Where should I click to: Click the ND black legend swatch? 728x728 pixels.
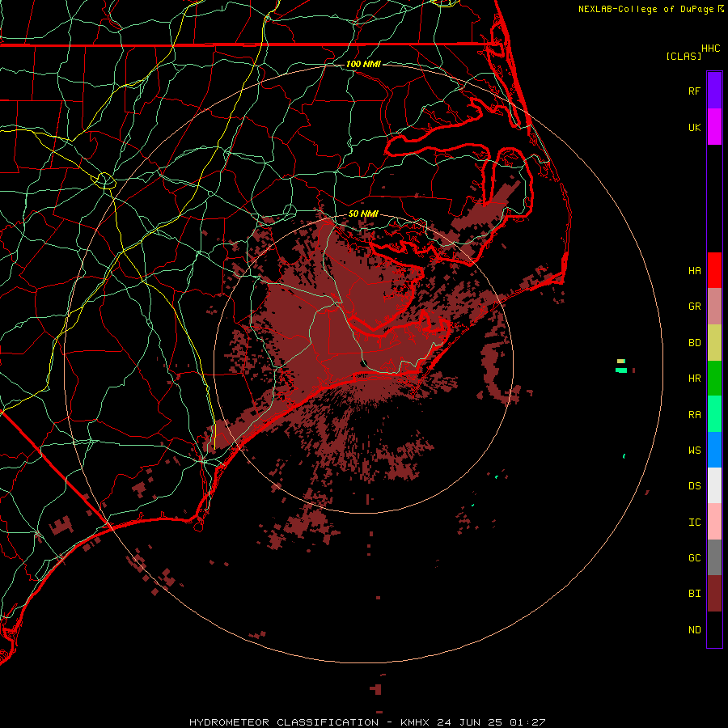pos(714,629)
